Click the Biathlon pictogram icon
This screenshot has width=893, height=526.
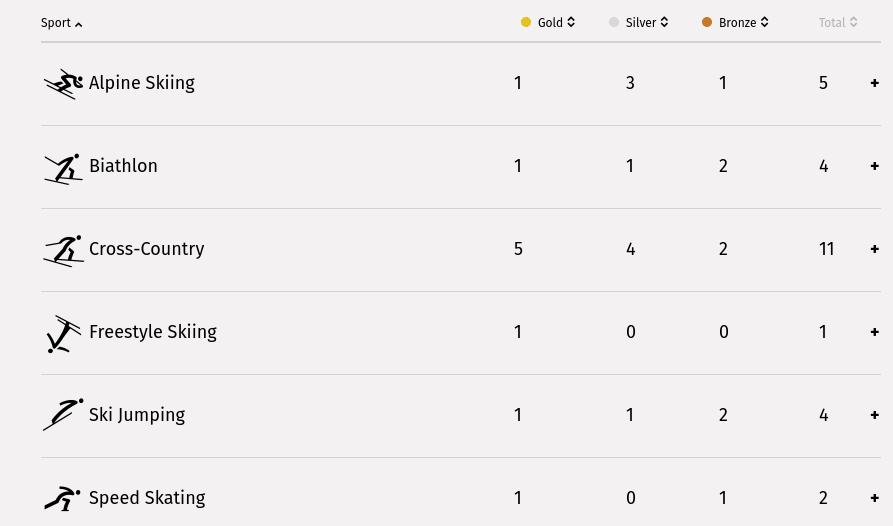tap(63, 167)
